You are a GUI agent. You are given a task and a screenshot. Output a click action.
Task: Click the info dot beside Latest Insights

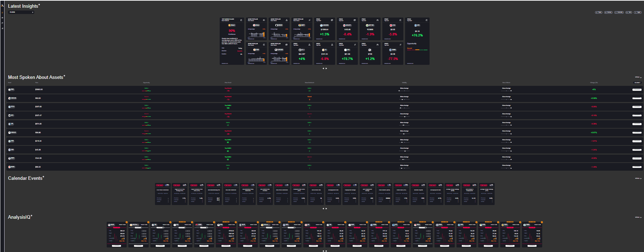39,5
